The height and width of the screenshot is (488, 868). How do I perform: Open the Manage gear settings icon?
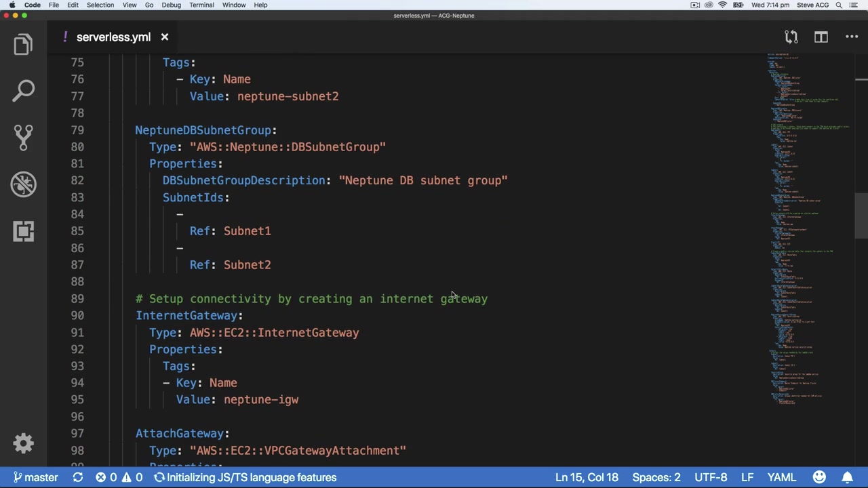pos(23,443)
